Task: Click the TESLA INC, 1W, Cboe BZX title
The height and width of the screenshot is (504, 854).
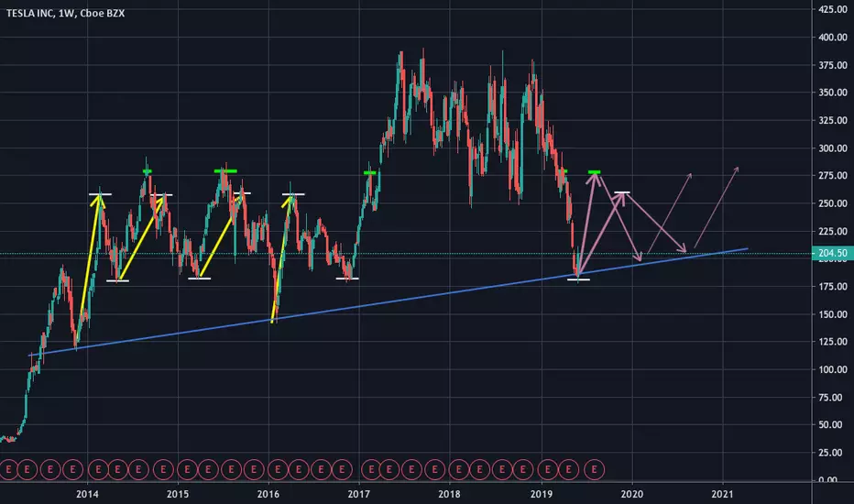Action: 65,13
